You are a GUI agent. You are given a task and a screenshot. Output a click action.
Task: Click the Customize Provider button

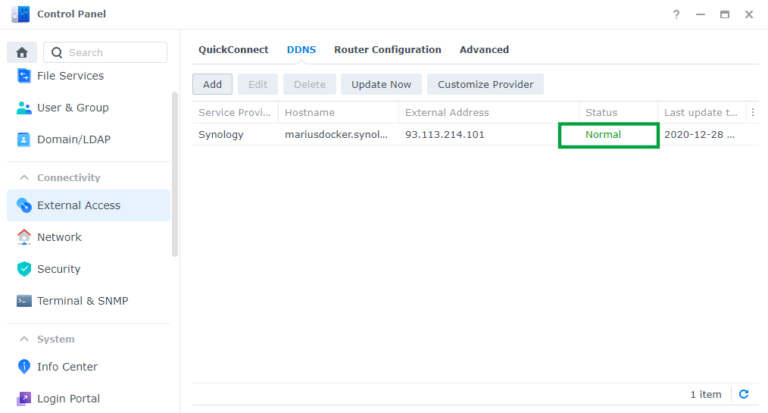pyautogui.click(x=485, y=85)
